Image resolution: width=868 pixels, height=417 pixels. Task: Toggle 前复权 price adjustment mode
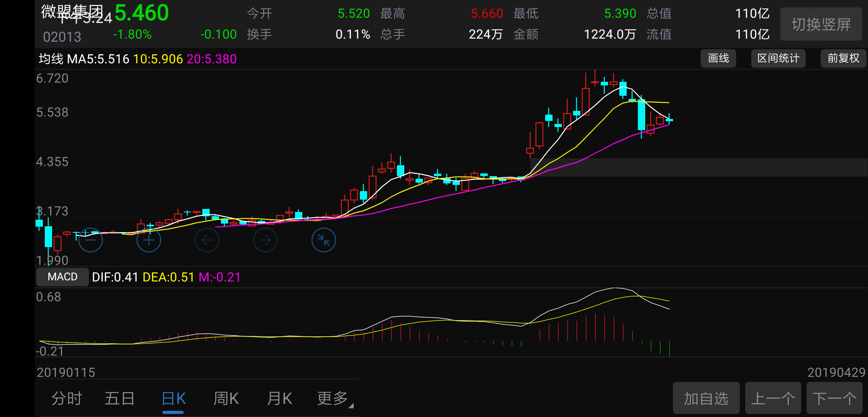click(x=843, y=58)
